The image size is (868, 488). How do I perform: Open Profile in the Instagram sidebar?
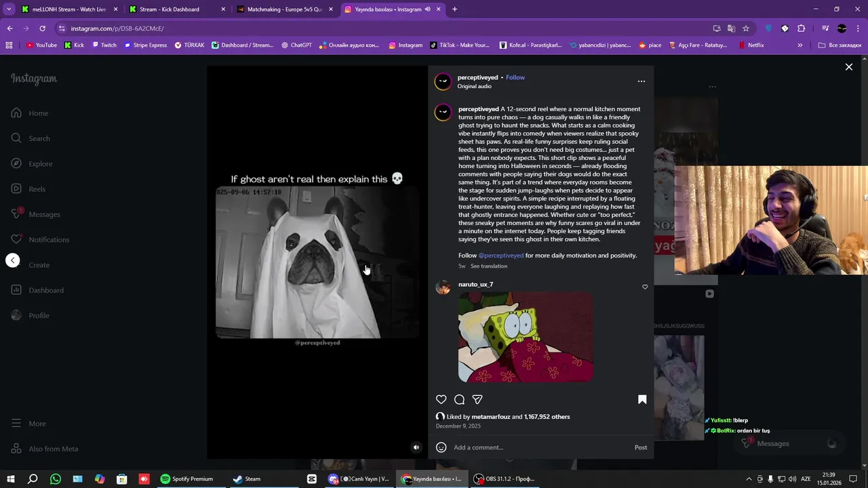(31, 316)
